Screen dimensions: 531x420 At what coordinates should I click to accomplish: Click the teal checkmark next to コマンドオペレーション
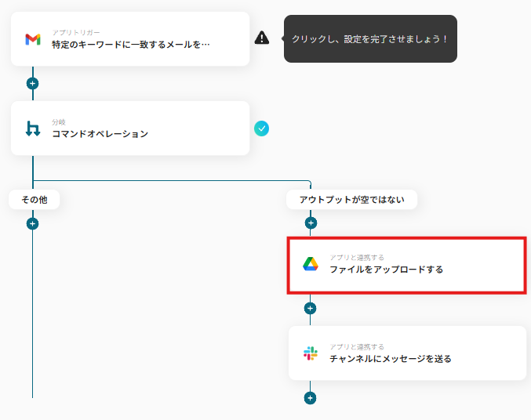pyautogui.click(x=261, y=129)
